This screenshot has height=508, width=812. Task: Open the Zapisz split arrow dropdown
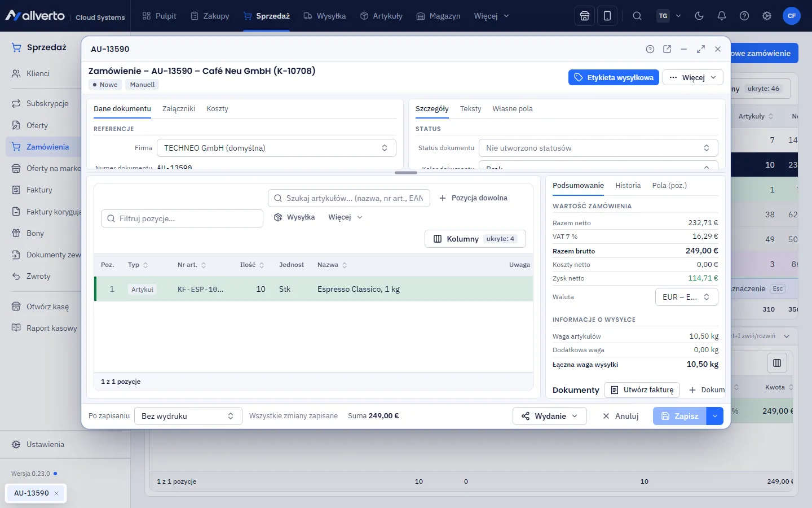[x=715, y=416]
